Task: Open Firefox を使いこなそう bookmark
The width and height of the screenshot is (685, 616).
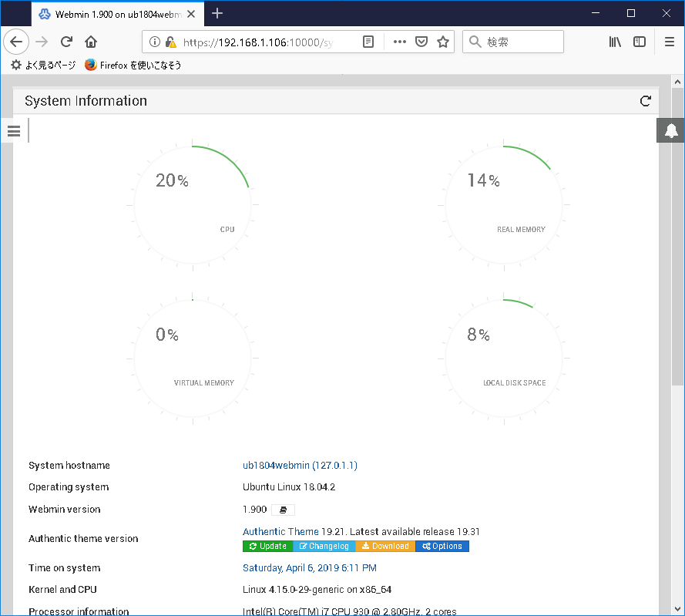Action: point(133,65)
